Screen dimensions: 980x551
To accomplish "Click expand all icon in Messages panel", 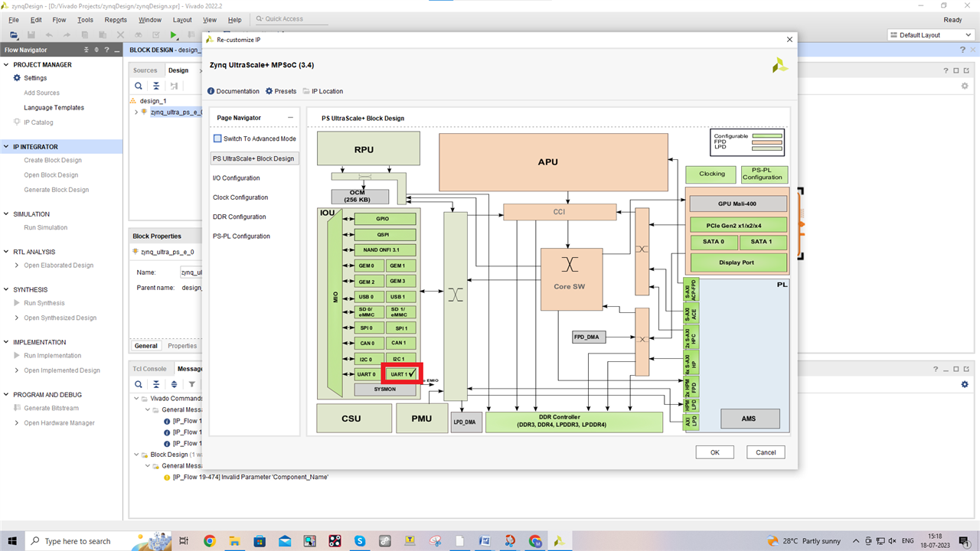I will (x=174, y=384).
